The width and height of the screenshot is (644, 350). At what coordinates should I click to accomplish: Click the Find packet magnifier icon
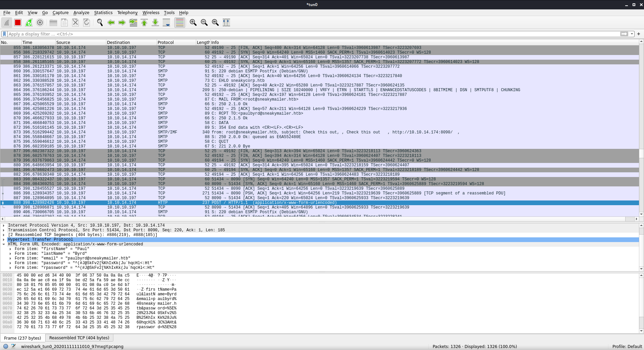100,22
